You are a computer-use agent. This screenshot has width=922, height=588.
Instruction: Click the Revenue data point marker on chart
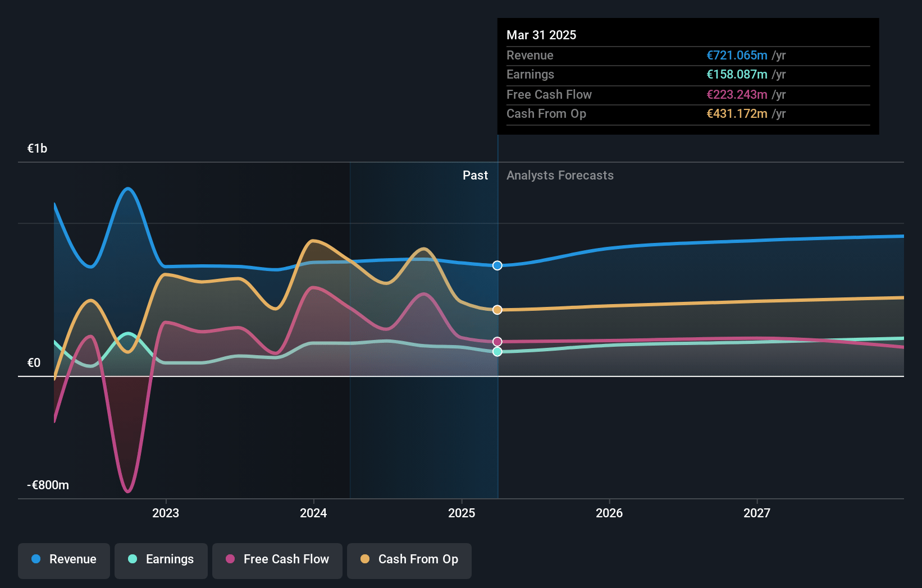point(497,265)
